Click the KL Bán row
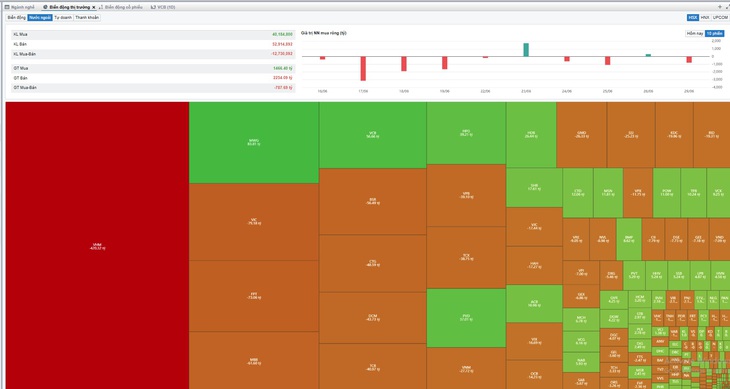 153,44
